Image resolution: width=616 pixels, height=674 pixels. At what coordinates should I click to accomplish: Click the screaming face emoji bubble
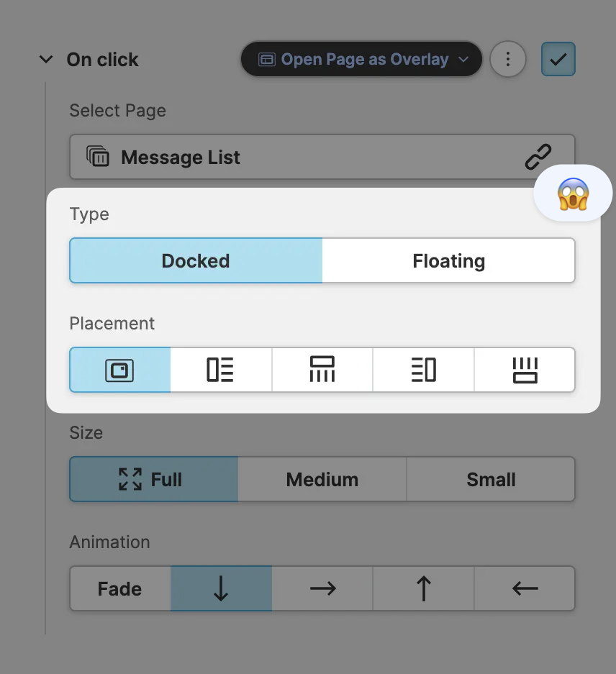pyautogui.click(x=573, y=193)
